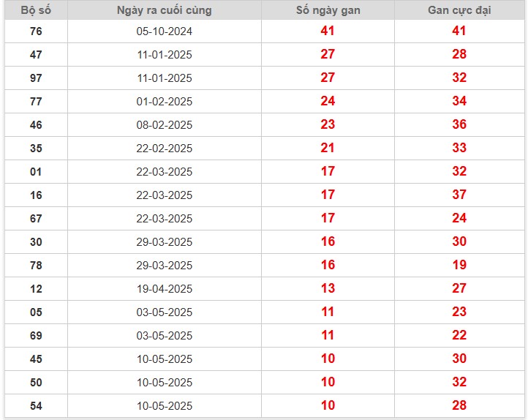Screen dimensions: 528x420
Task: Click number 67 in the Bộ số column
Action: [36, 218]
